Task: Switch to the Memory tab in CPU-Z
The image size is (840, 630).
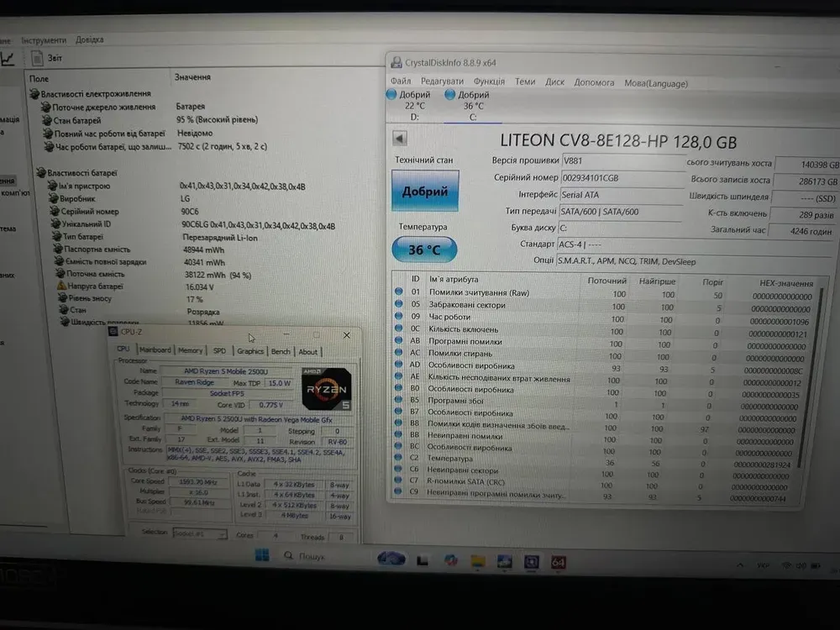Action: pos(190,350)
